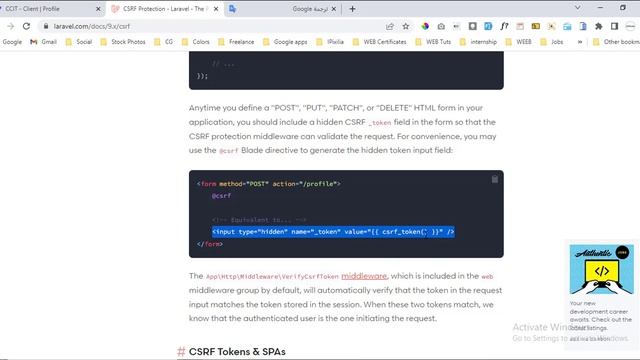Screen dimensions: 640x360
Task: Click the inline web code word
Action: [x=487, y=276]
